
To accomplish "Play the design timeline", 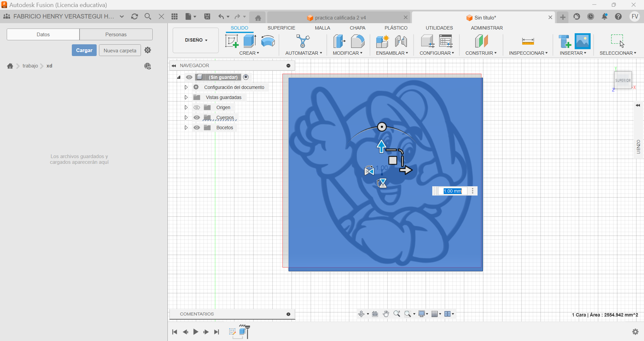I will click(x=196, y=332).
